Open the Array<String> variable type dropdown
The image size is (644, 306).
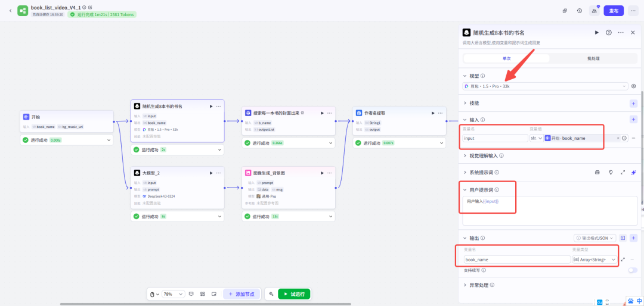point(594,260)
